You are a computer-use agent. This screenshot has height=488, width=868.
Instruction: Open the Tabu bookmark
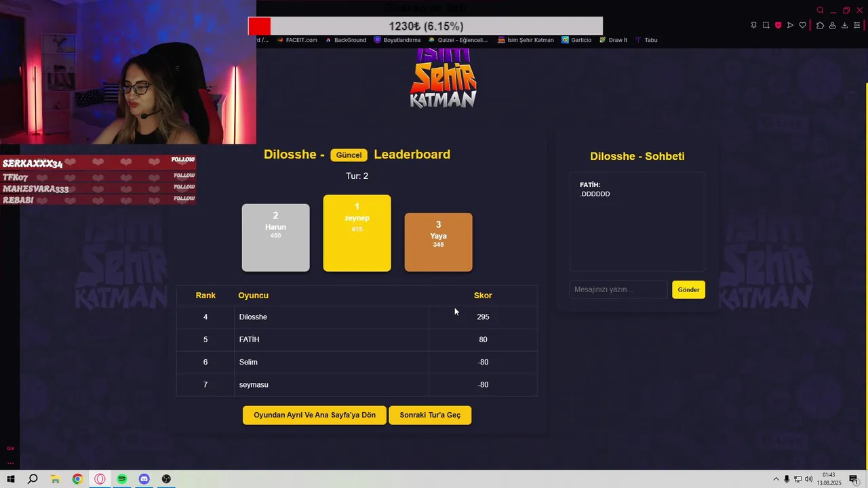[x=646, y=40]
